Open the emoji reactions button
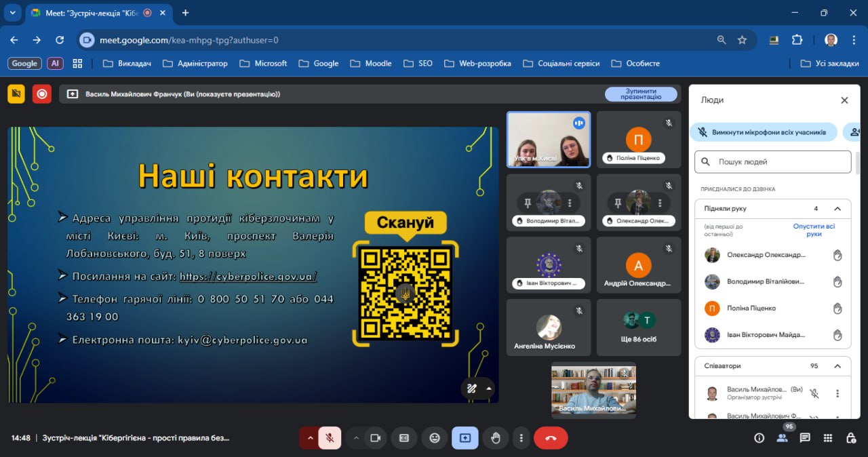 pos(435,438)
